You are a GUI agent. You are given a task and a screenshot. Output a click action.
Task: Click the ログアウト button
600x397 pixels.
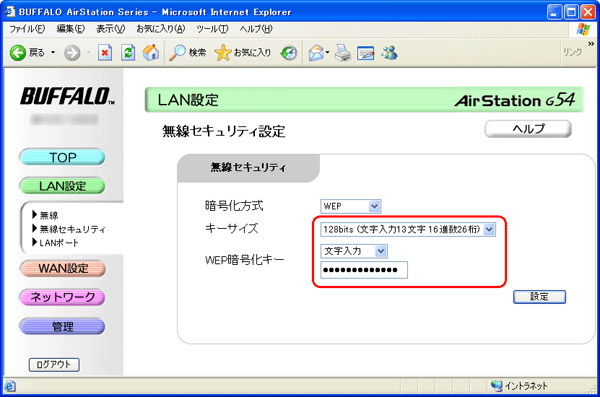click(54, 364)
